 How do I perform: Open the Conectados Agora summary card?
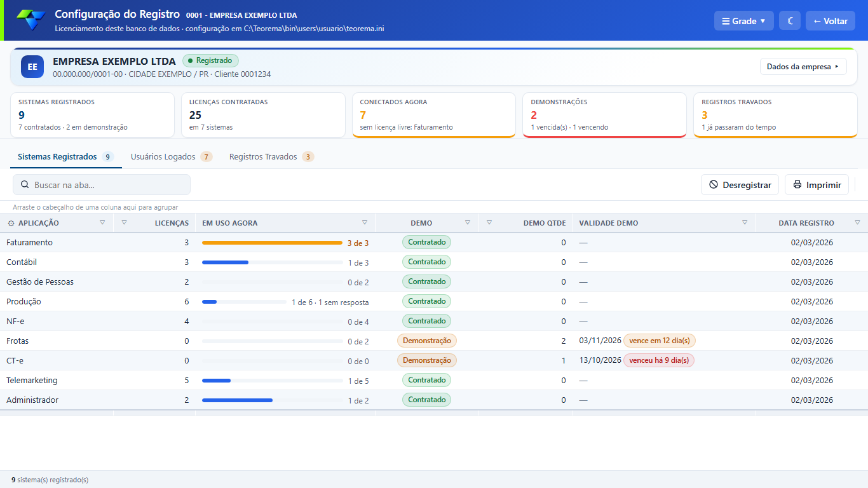coord(434,115)
